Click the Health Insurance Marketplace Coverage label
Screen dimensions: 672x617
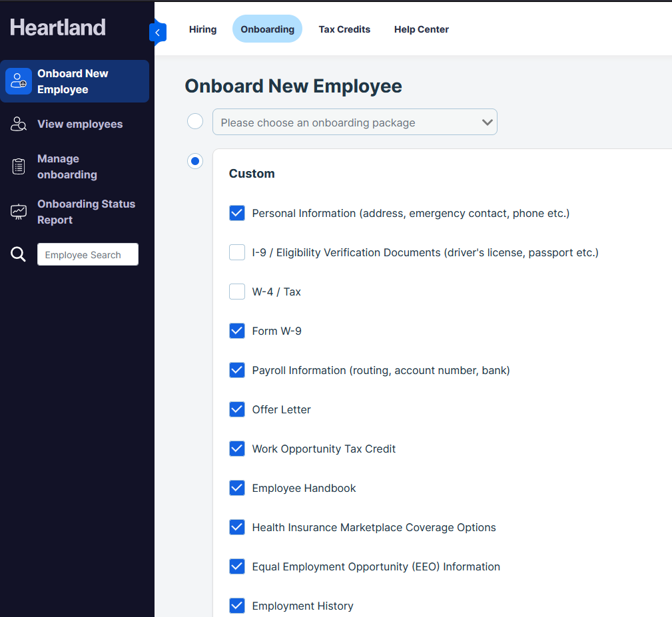374,528
